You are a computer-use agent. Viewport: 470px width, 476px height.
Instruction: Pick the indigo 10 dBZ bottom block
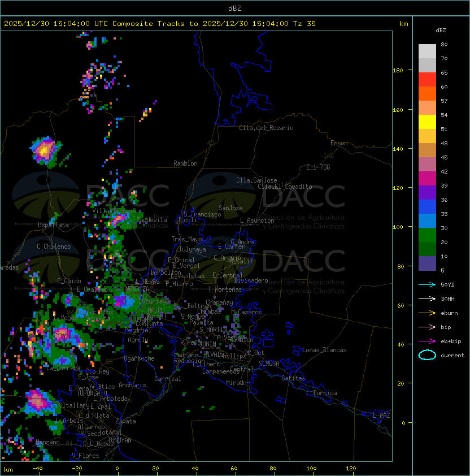427,263
